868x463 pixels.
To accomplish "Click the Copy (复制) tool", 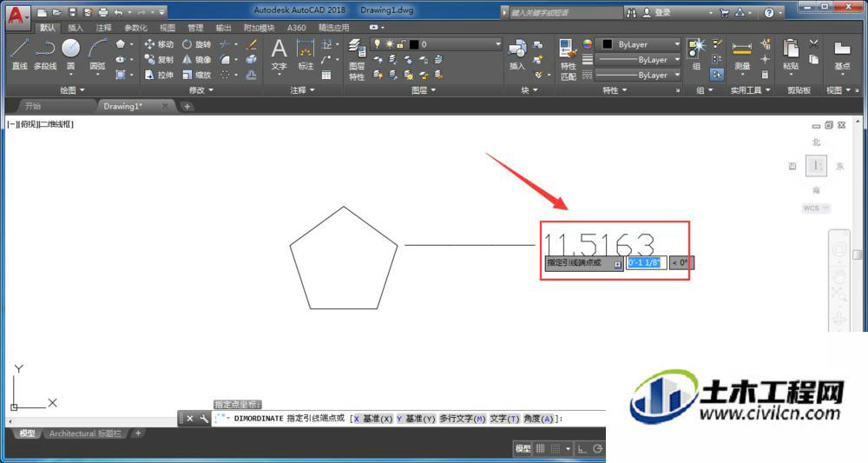I will 159,59.
